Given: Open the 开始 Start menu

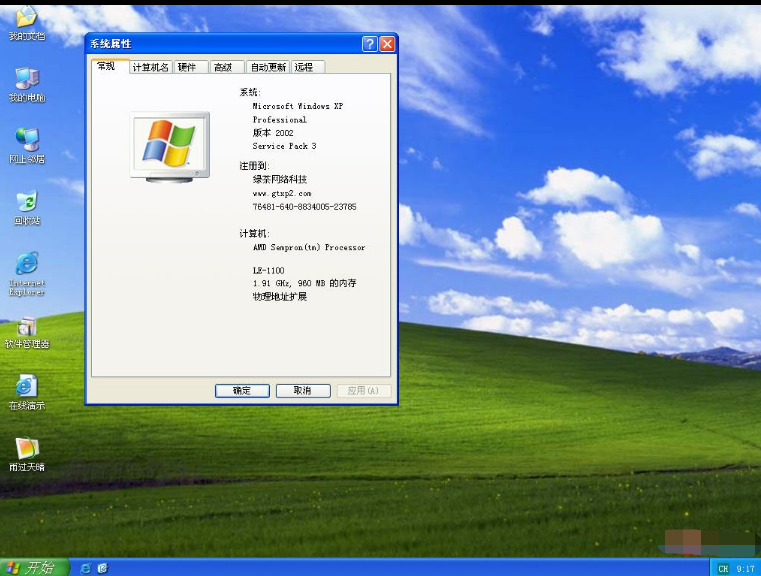Looking at the screenshot, I should pos(35,567).
